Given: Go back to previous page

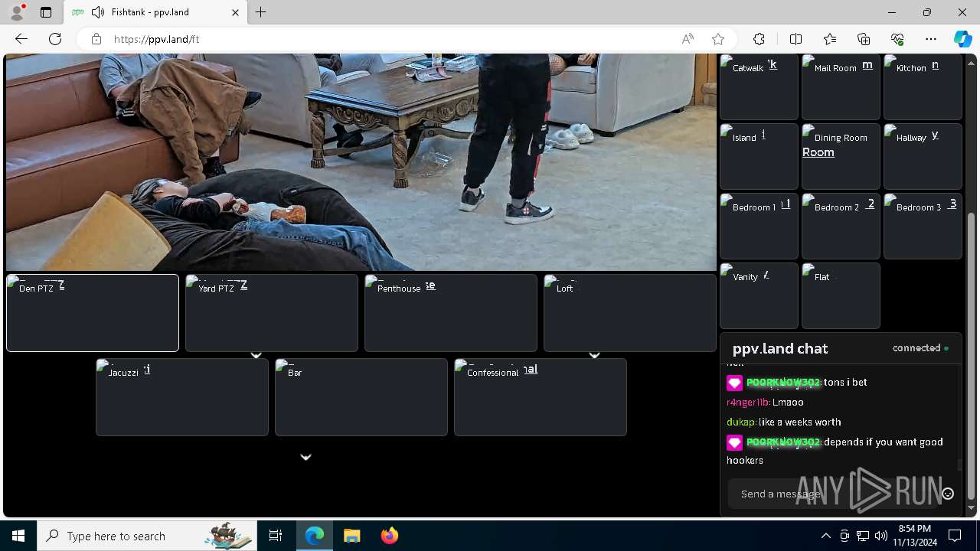Looking at the screenshot, I should [21, 39].
